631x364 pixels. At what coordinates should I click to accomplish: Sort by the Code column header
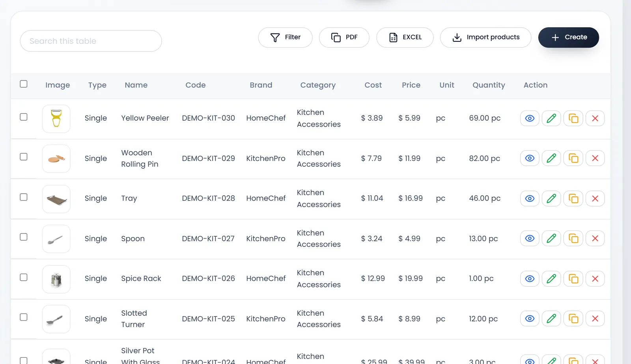(x=196, y=85)
